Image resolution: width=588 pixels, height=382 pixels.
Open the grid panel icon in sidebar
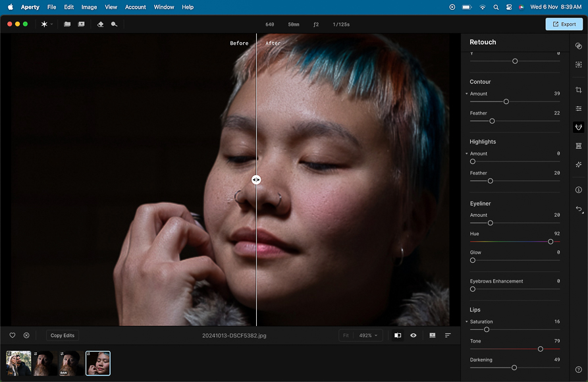[579, 146]
